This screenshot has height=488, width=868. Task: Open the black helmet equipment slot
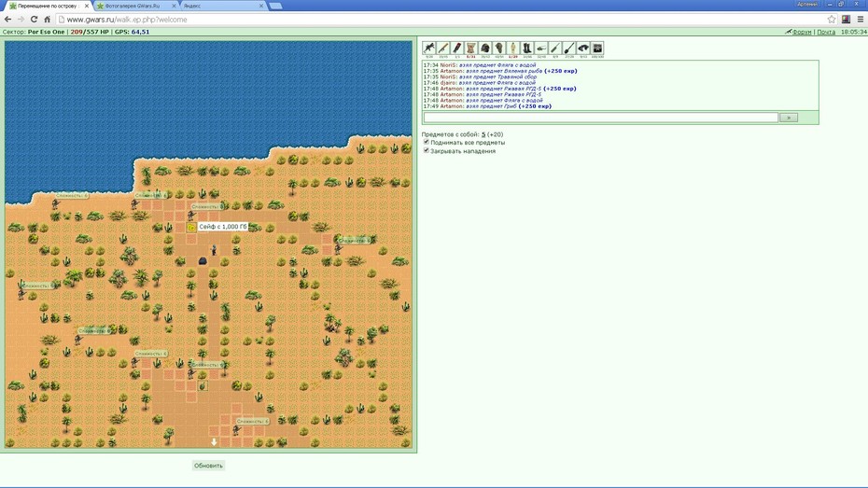[485, 49]
